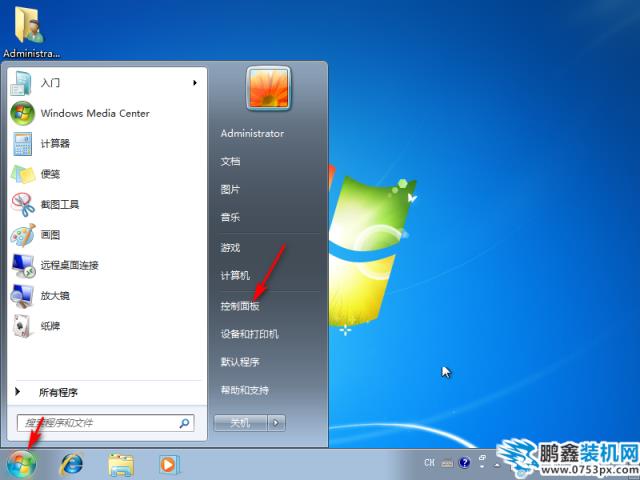Click the 所有程序 text label
Screen dimensions: 640x480
coord(58,393)
